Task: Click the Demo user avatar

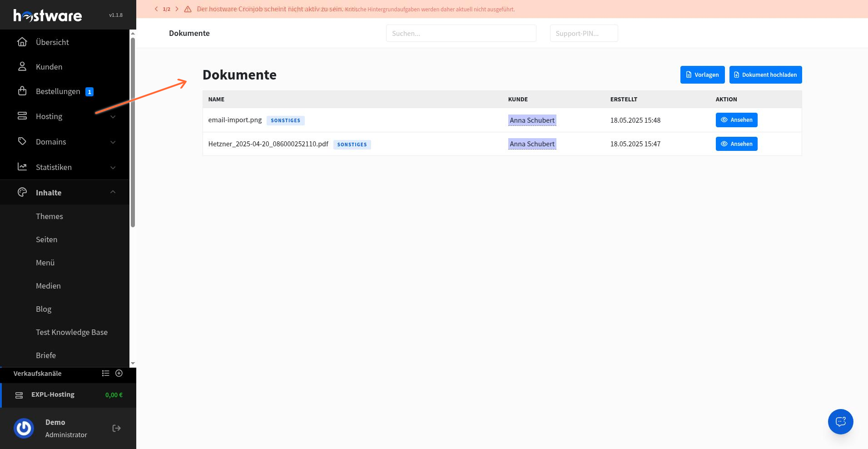Action: pyautogui.click(x=24, y=428)
